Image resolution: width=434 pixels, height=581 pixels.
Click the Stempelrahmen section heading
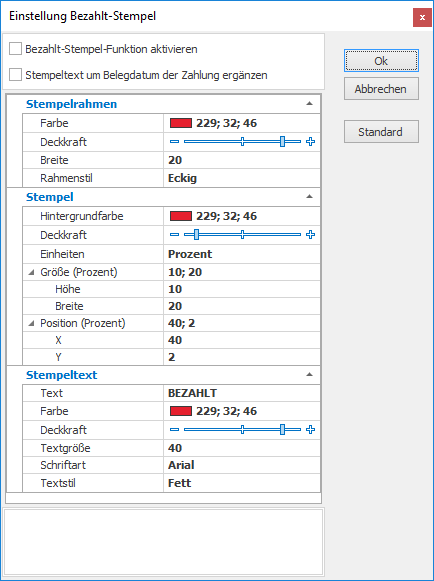click(72, 104)
